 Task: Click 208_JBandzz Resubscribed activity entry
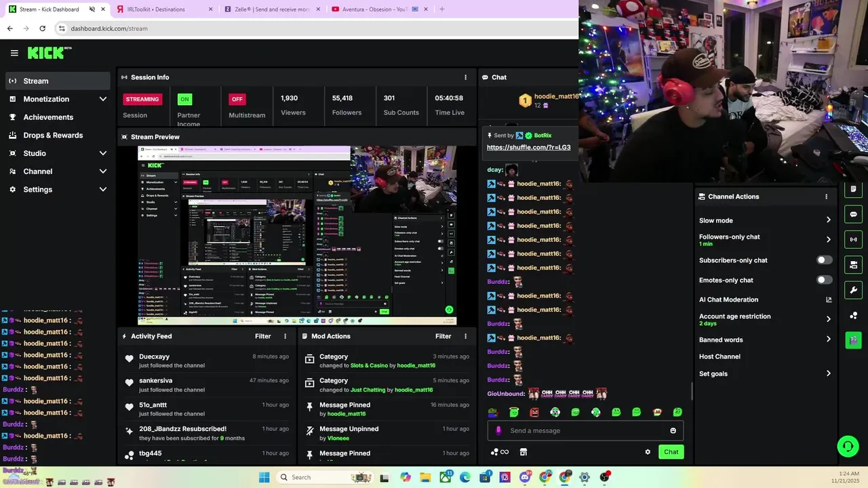(x=206, y=433)
